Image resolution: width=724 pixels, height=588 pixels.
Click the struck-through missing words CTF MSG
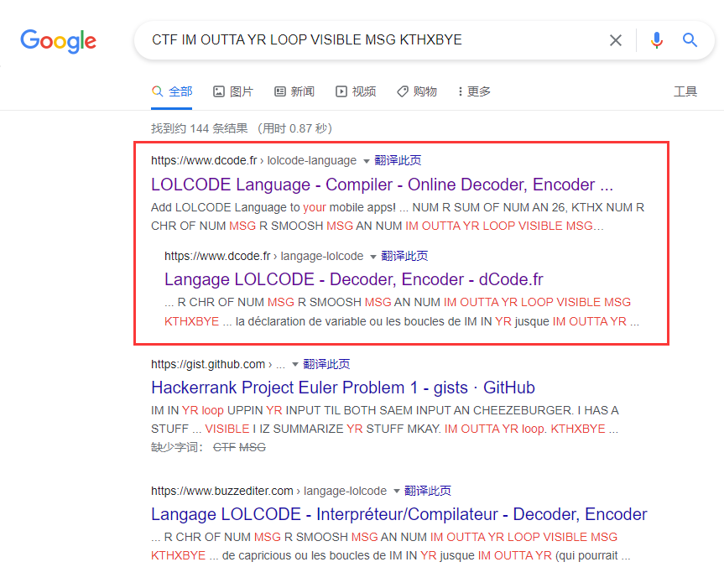click(239, 447)
